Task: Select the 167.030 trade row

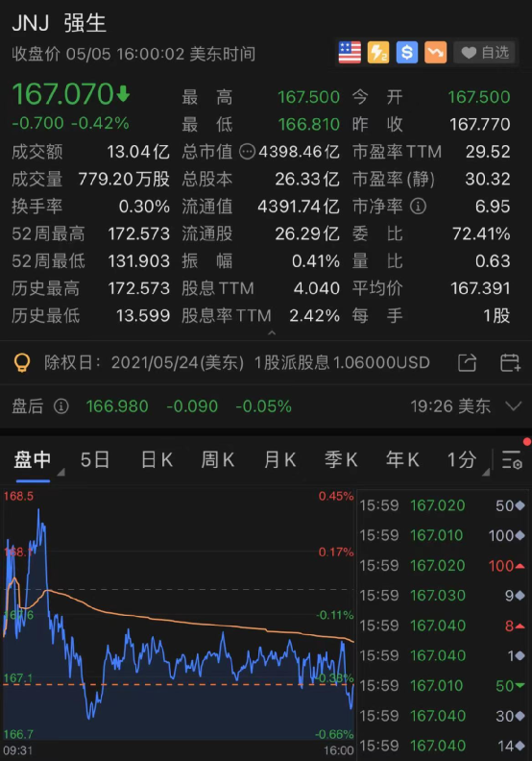Action: (x=442, y=596)
